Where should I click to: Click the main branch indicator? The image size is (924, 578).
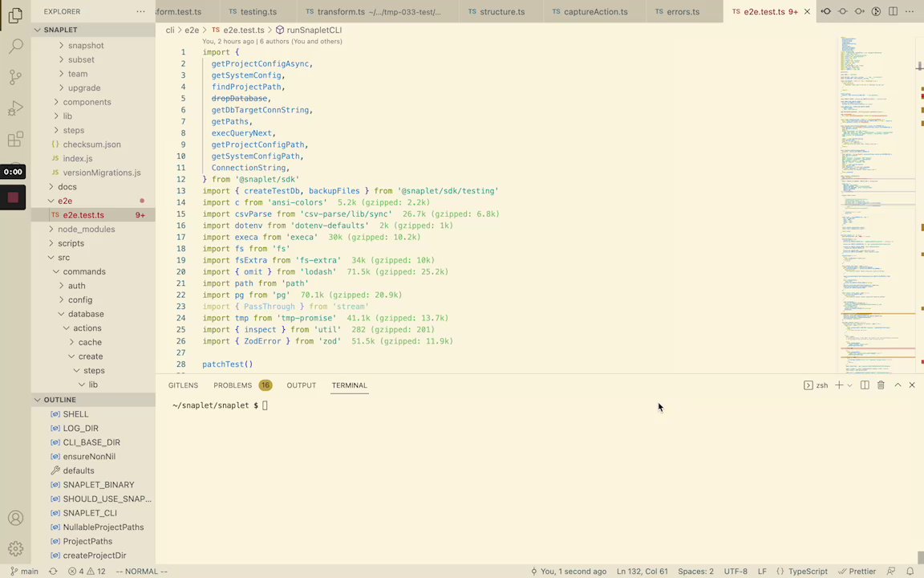click(x=24, y=571)
